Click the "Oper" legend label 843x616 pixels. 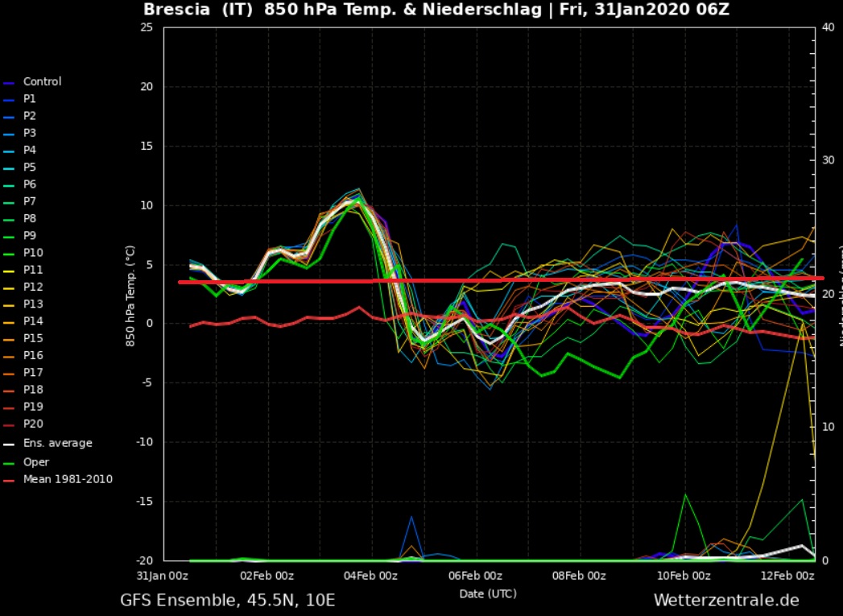point(36,462)
